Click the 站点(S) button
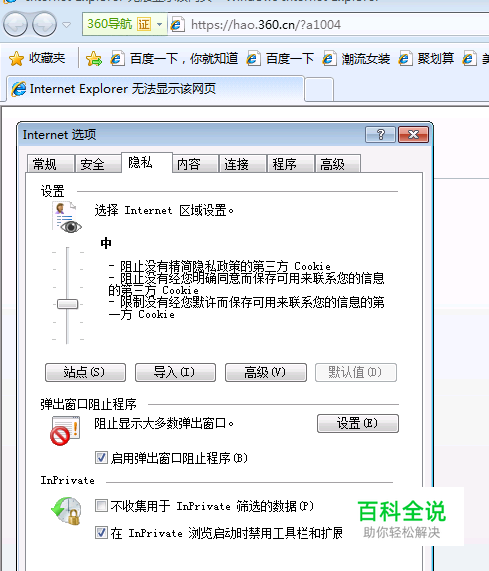Image resolution: width=489 pixels, height=571 pixels. [x=86, y=372]
